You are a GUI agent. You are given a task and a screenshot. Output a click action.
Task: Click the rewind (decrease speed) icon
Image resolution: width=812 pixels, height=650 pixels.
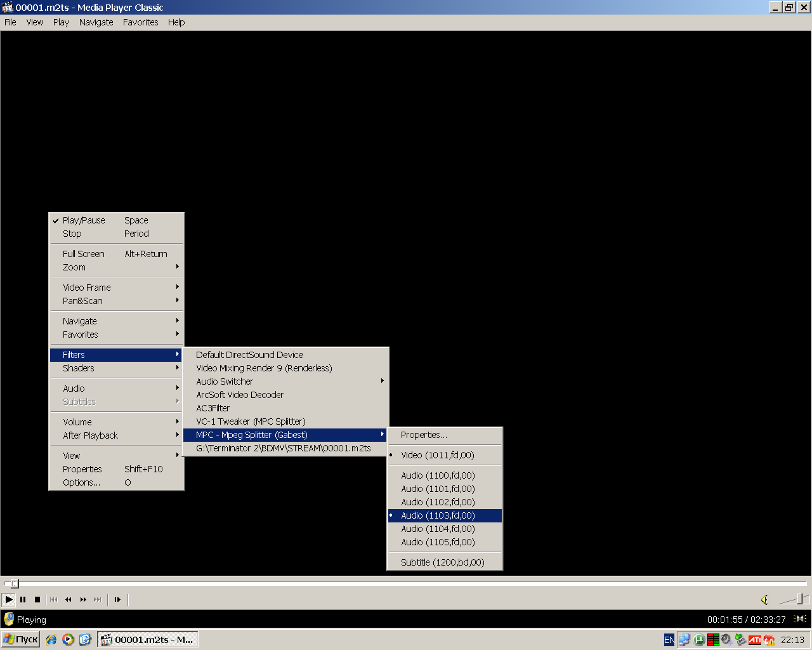point(69,599)
